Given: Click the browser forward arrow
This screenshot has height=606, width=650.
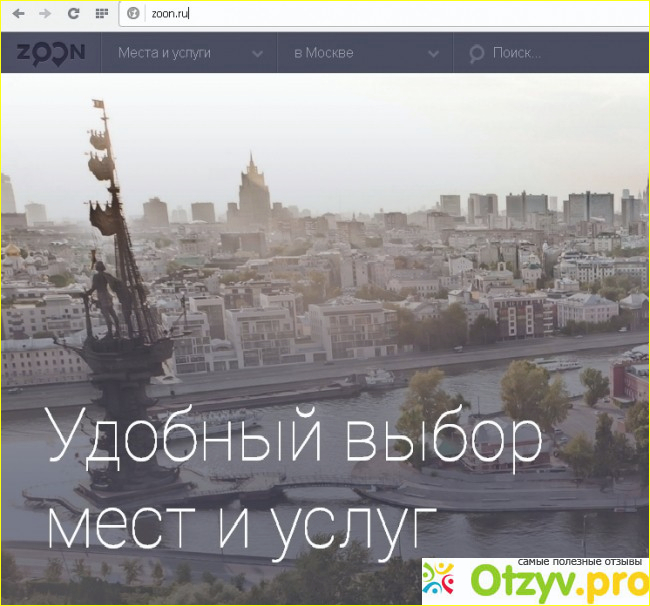Looking at the screenshot, I should (x=45, y=14).
